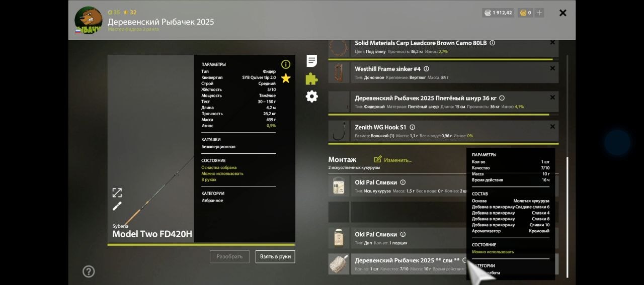Click the Монтаж section heading
Viewport: 644px width, 285px height.
tap(342, 160)
